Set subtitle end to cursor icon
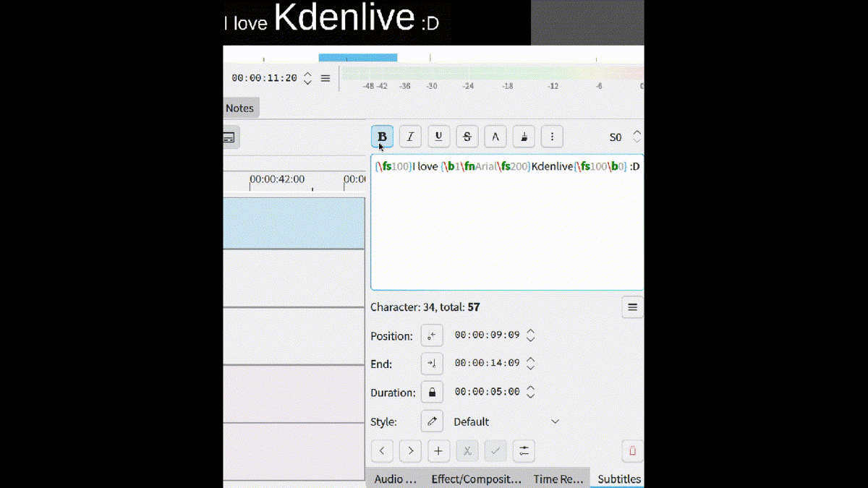868x488 pixels. tap(432, 364)
